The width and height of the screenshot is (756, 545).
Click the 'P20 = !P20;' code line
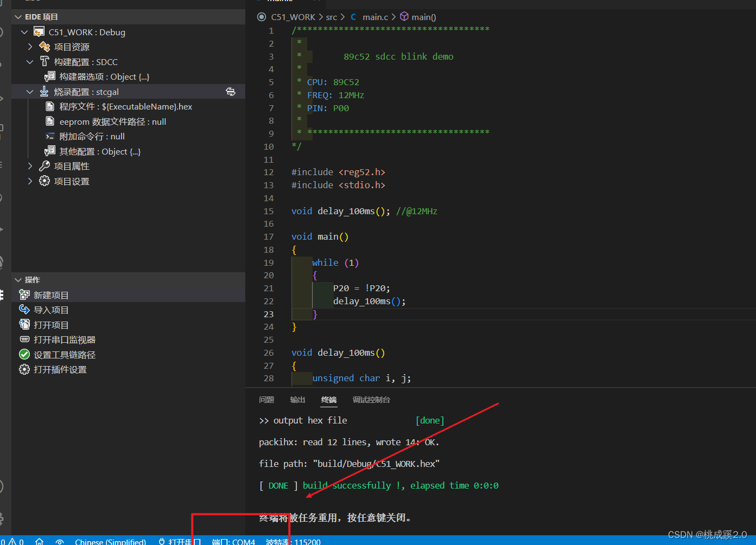click(361, 288)
